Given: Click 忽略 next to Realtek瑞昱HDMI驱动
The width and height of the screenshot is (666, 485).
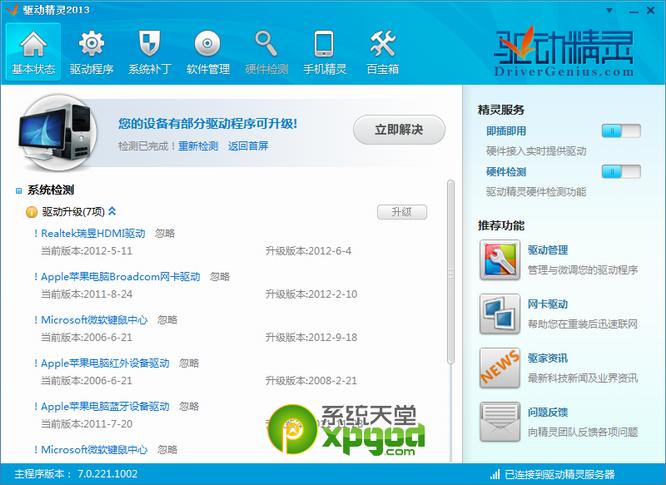Looking at the screenshot, I should coord(165,233).
